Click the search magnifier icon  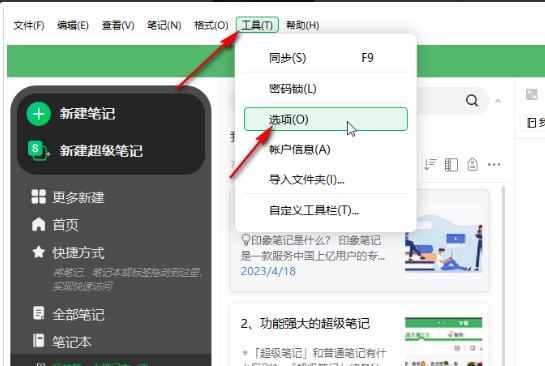[x=472, y=101]
